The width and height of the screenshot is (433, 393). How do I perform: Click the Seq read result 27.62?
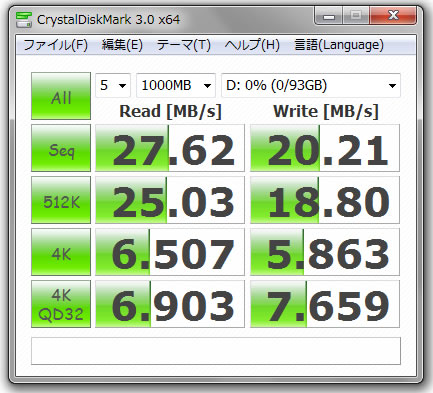(x=170, y=148)
